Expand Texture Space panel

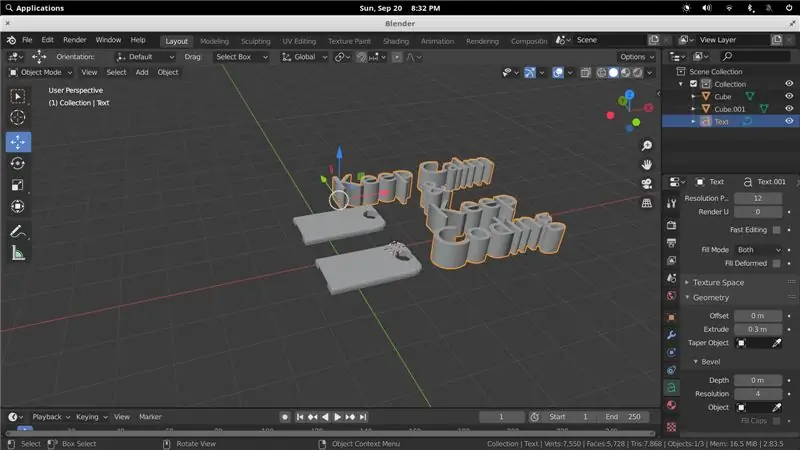coord(718,282)
